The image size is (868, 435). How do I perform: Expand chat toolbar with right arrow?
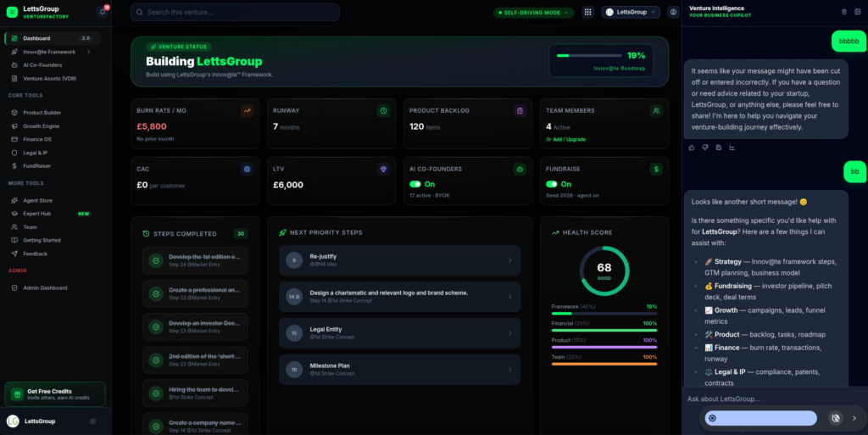click(x=854, y=418)
